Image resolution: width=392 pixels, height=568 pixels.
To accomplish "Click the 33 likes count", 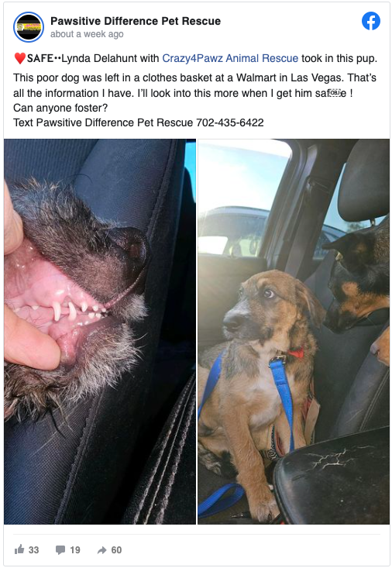I will 33,550.
